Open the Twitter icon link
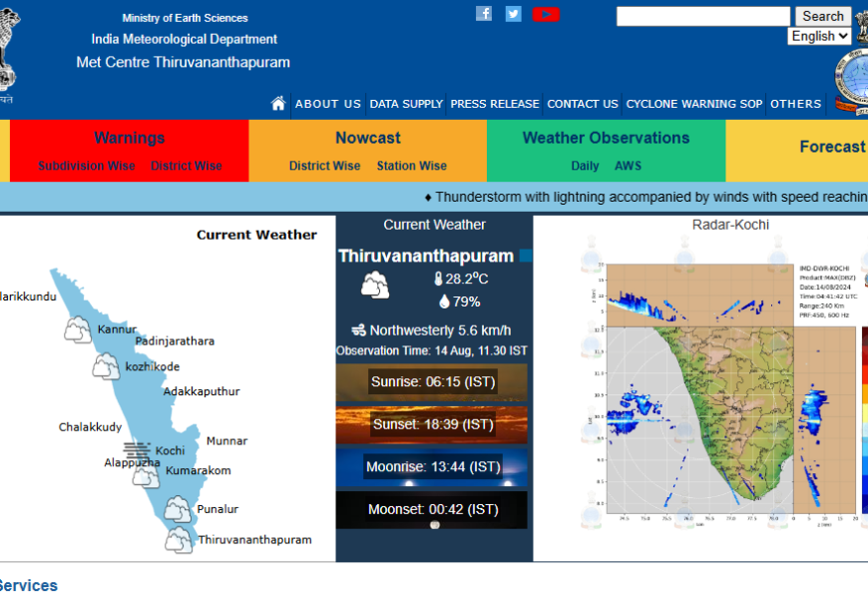The image size is (868, 599). pos(513,13)
